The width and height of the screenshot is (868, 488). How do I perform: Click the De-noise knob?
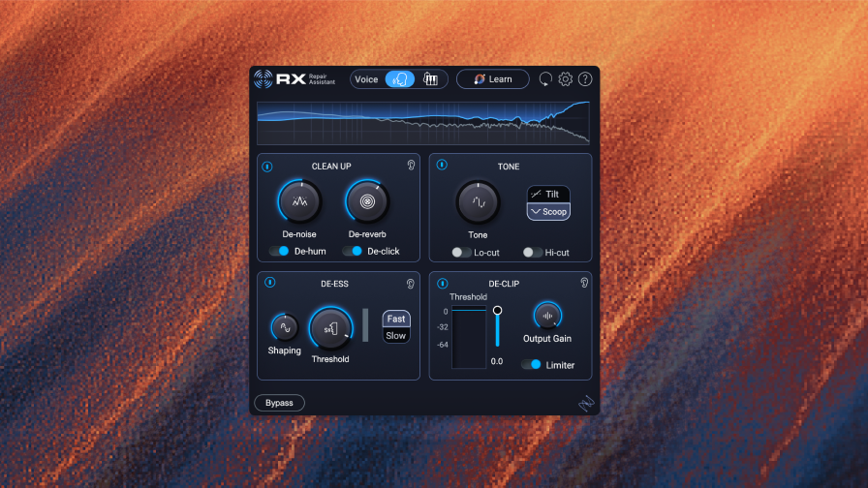pyautogui.click(x=299, y=201)
